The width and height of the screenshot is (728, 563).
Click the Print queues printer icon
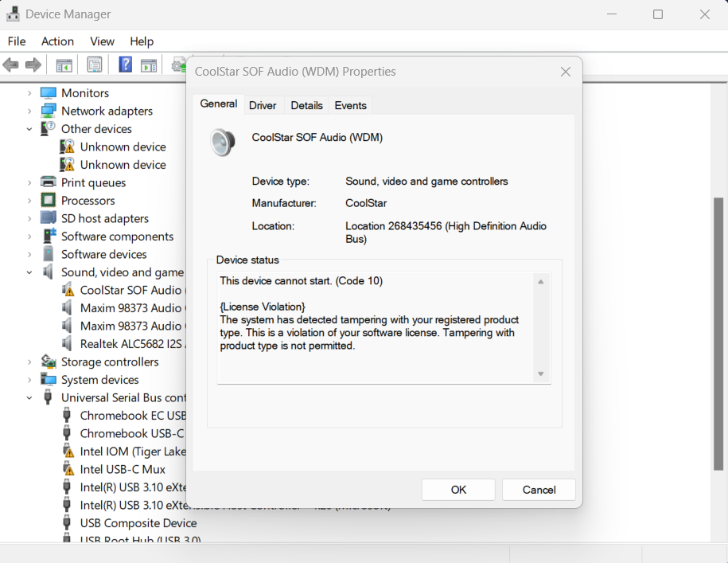pos(49,182)
